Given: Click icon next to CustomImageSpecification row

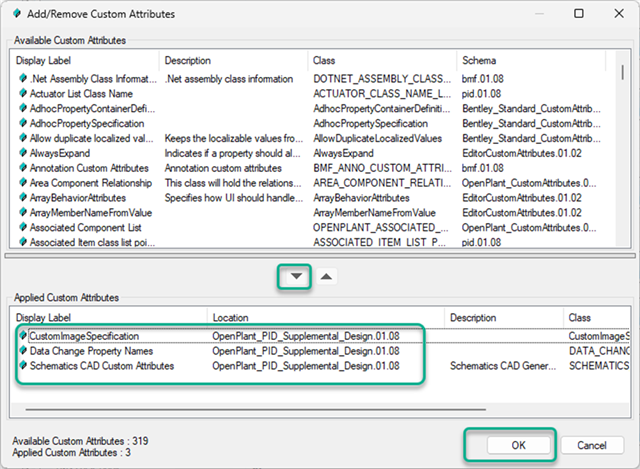Looking at the screenshot, I should [23, 336].
